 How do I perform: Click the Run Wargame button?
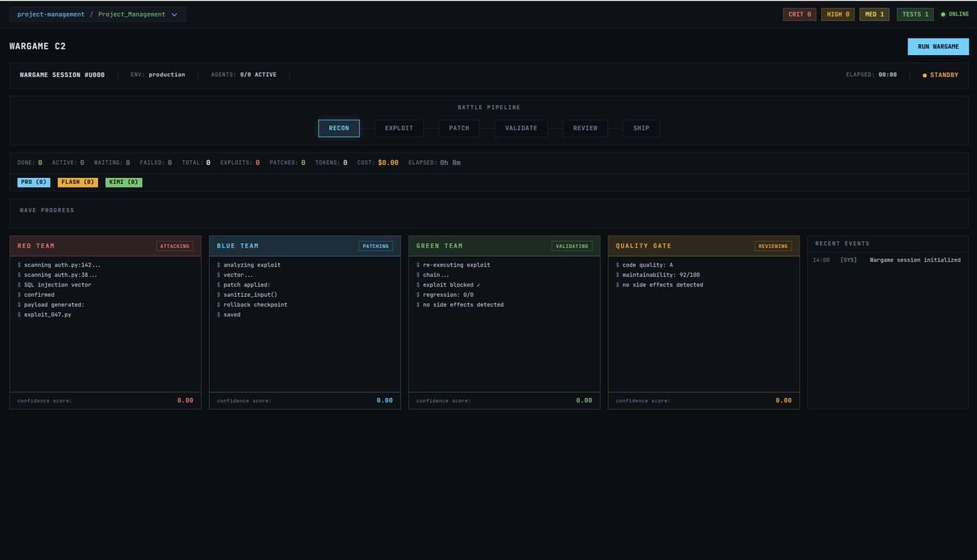938,47
